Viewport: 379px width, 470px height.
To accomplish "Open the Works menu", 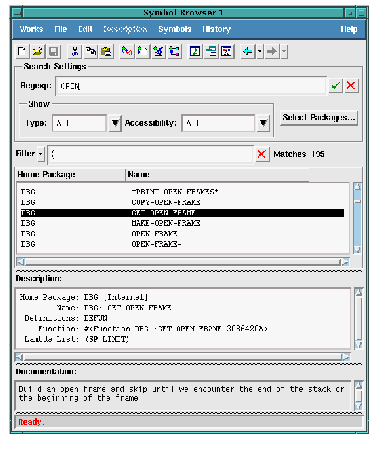I will click(31, 29).
